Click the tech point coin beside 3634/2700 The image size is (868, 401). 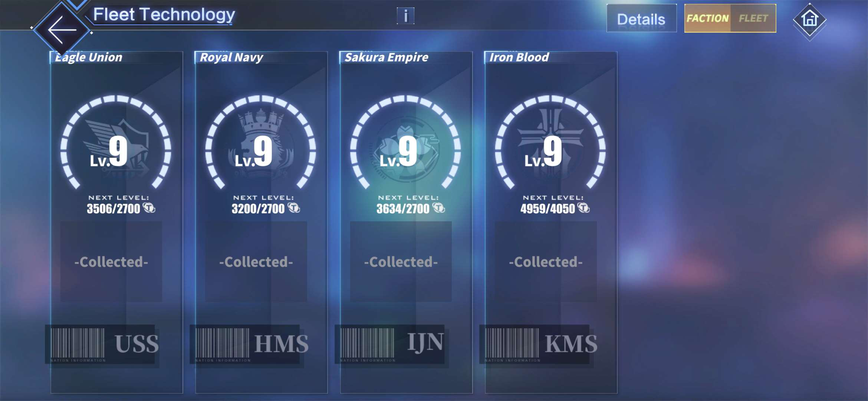tap(438, 208)
